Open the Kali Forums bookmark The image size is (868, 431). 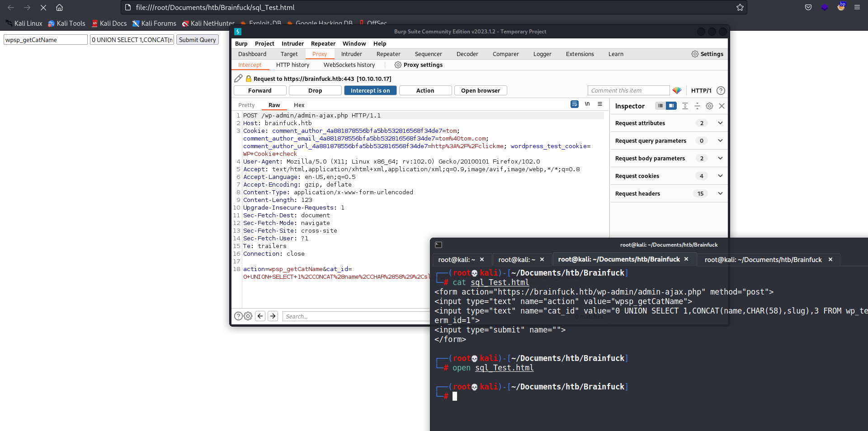(x=154, y=23)
